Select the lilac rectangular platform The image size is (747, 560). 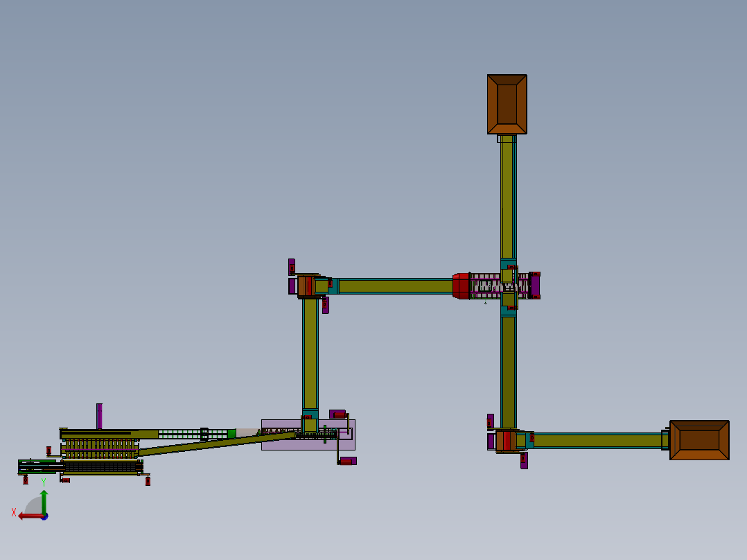click(308, 435)
